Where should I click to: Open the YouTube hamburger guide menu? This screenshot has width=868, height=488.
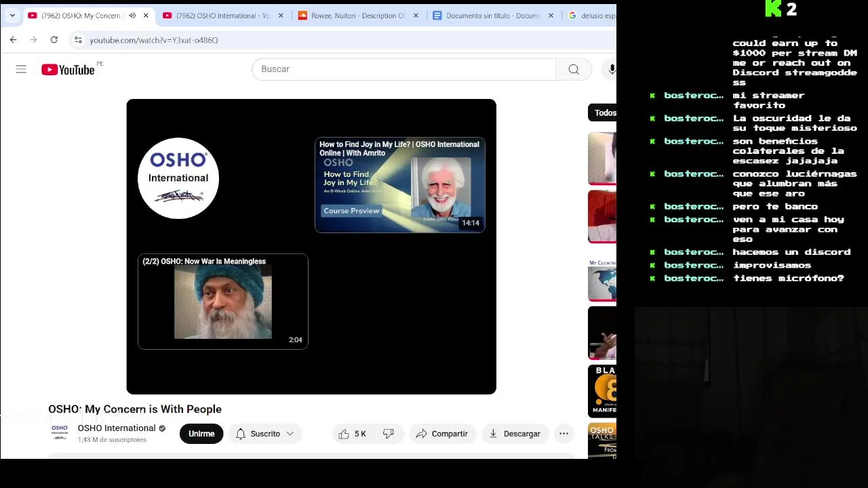[21, 69]
